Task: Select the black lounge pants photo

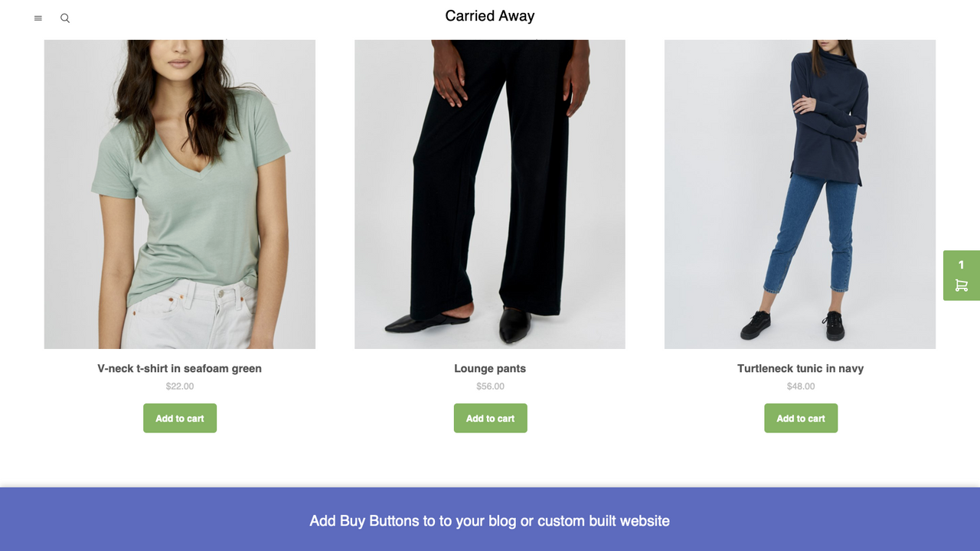Action: point(490,193)
